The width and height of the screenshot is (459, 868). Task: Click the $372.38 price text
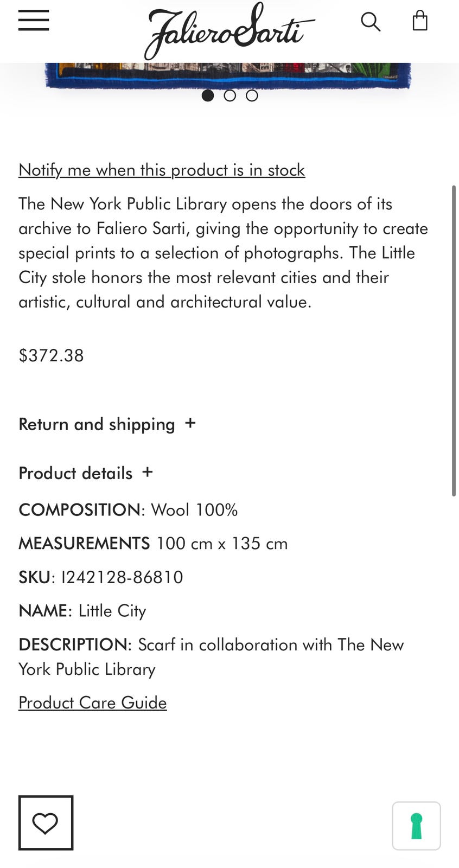tap(51, 355)
